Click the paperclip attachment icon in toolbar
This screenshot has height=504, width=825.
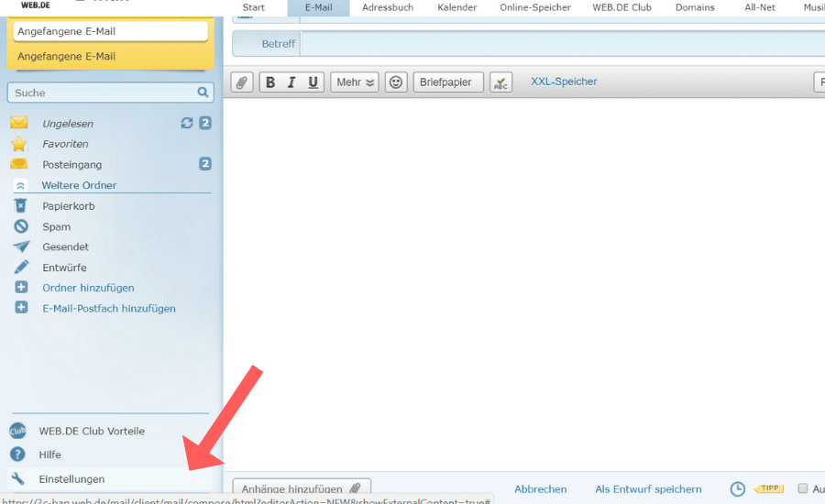tap(241, 82)
